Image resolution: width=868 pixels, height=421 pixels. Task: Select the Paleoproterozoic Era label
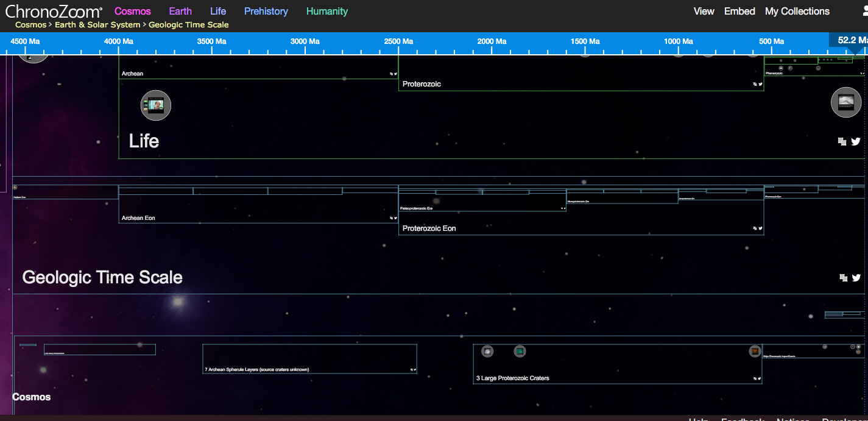[x=416, y=208]
